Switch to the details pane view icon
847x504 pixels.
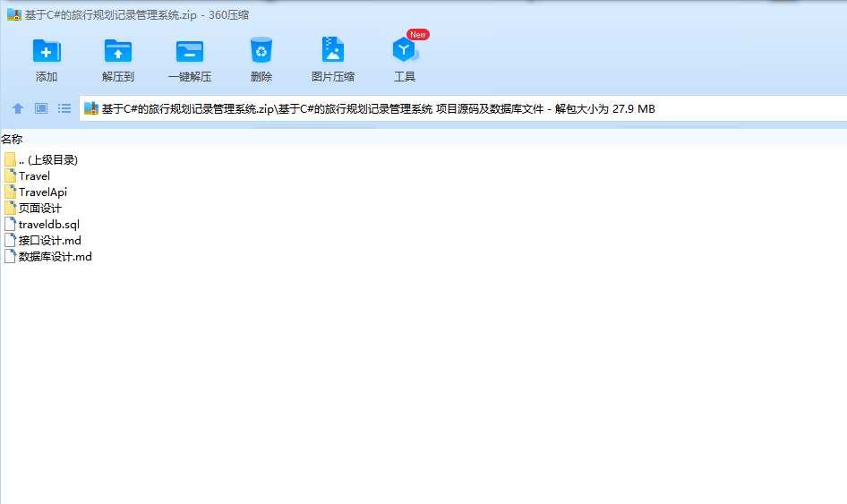(x=41, y=108)
